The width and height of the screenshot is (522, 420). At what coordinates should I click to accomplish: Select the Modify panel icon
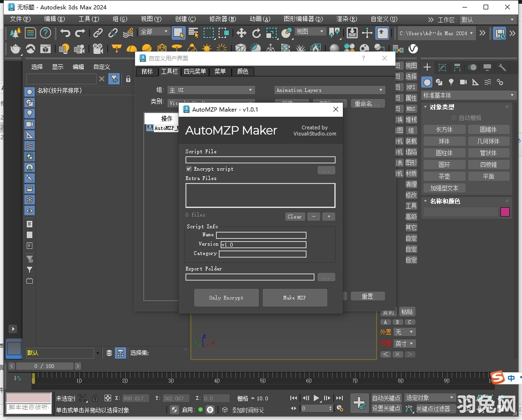coord(442,67)
